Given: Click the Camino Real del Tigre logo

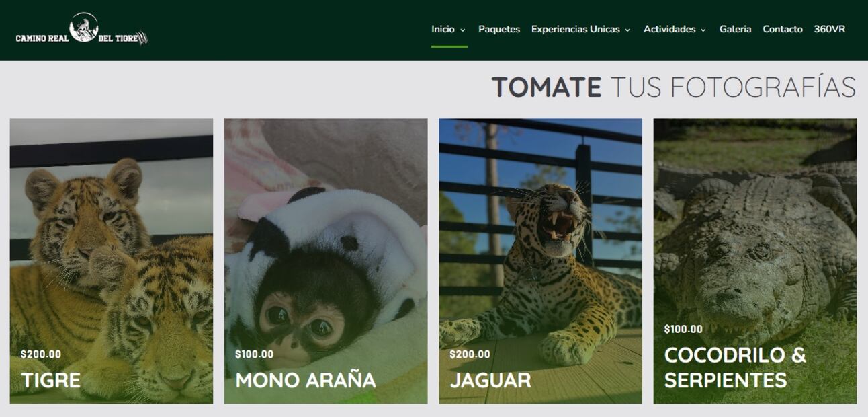Looking at the screenshot, I should [82, 29].
